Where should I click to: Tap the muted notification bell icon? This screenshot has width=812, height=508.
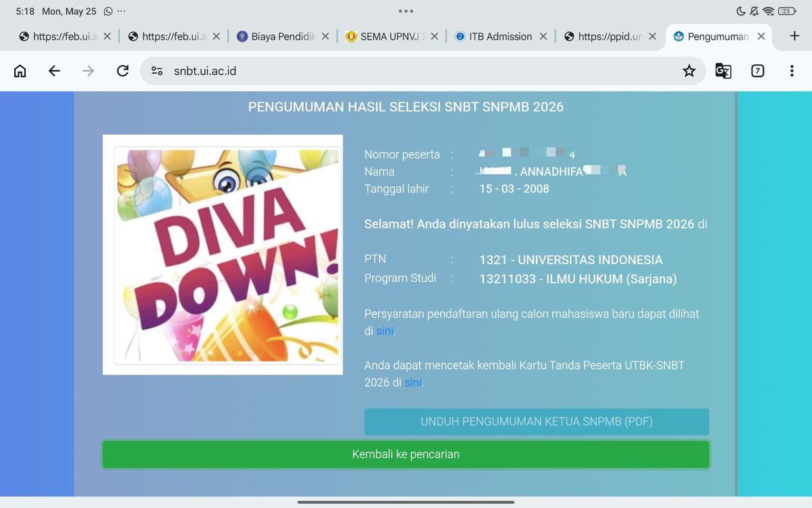[754, 12]
